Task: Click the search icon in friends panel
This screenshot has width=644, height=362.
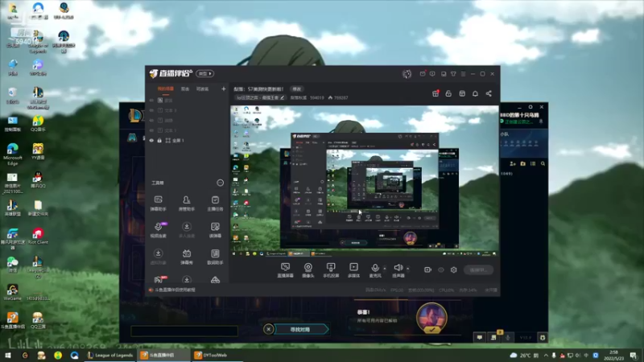Action: [x=543, y=163]
